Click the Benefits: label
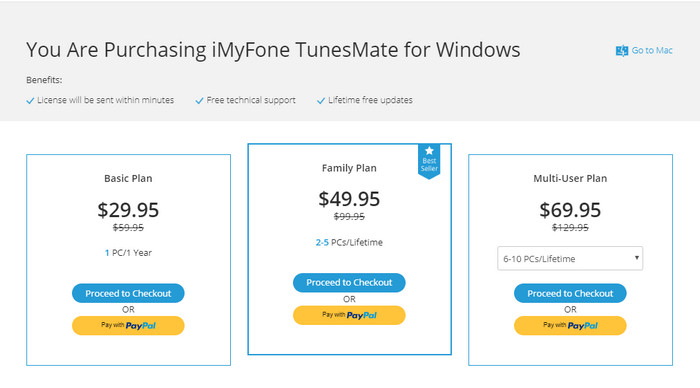Viewport: 700px width, 388px height. [x=44, y=80]
